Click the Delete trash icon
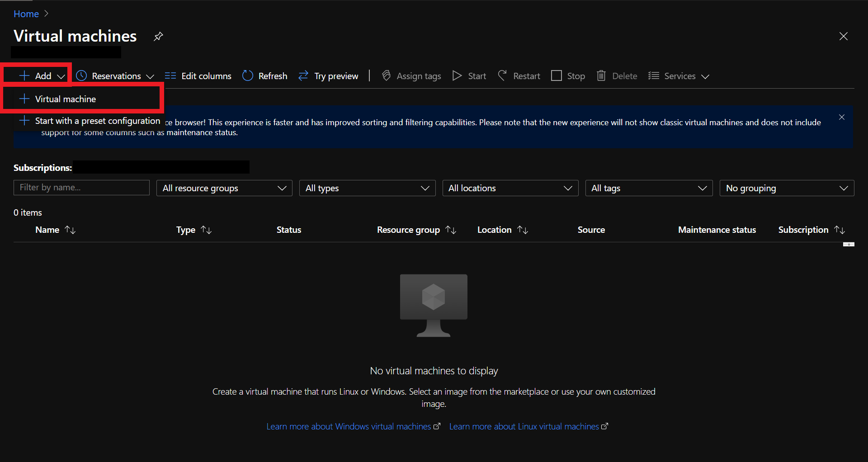868x462 pixels. point(601,75)
